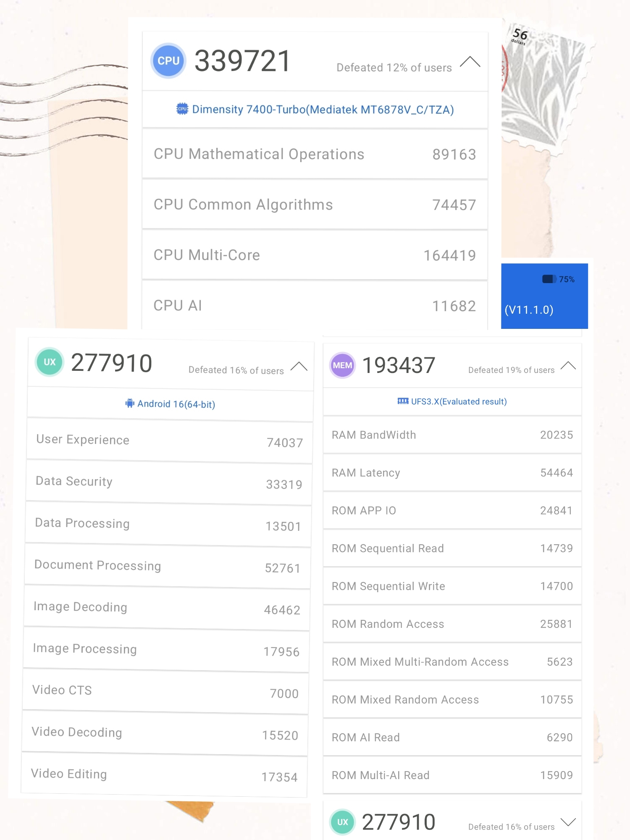Screen dimensions: 630x840
Task: Select the RAM Latency row
Action: point(452,473)
